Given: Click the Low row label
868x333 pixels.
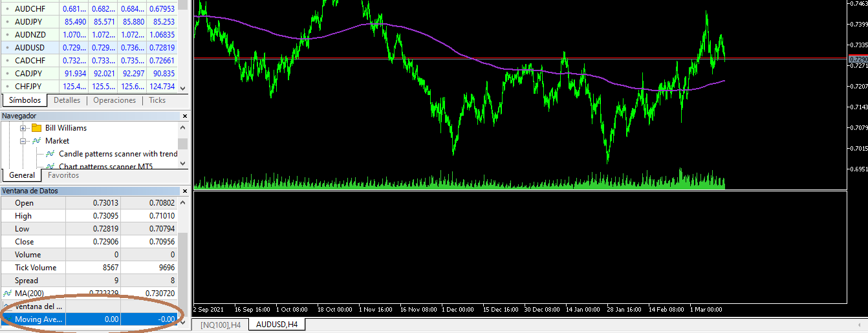Looking at the screenshot, I should [x=22, y=229].
